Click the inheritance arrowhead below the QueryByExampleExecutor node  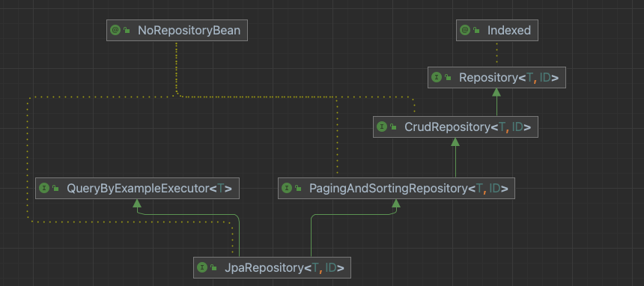(x=137, y=203)
